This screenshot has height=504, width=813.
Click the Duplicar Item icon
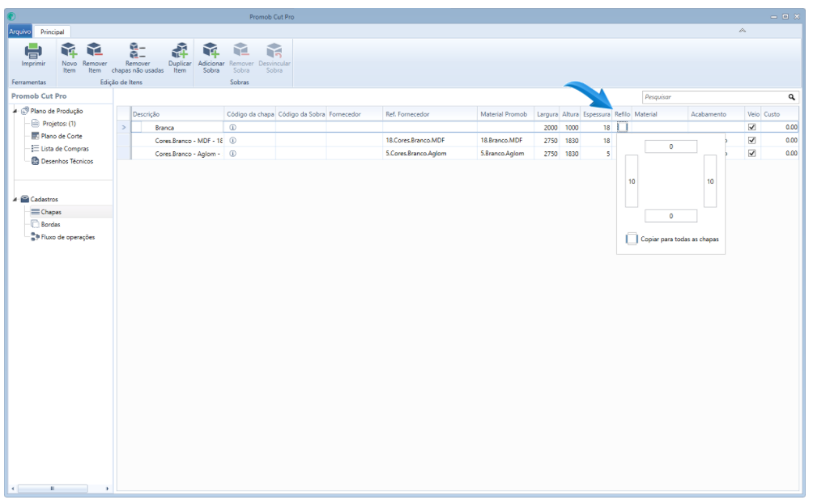[x=179, y=52]
